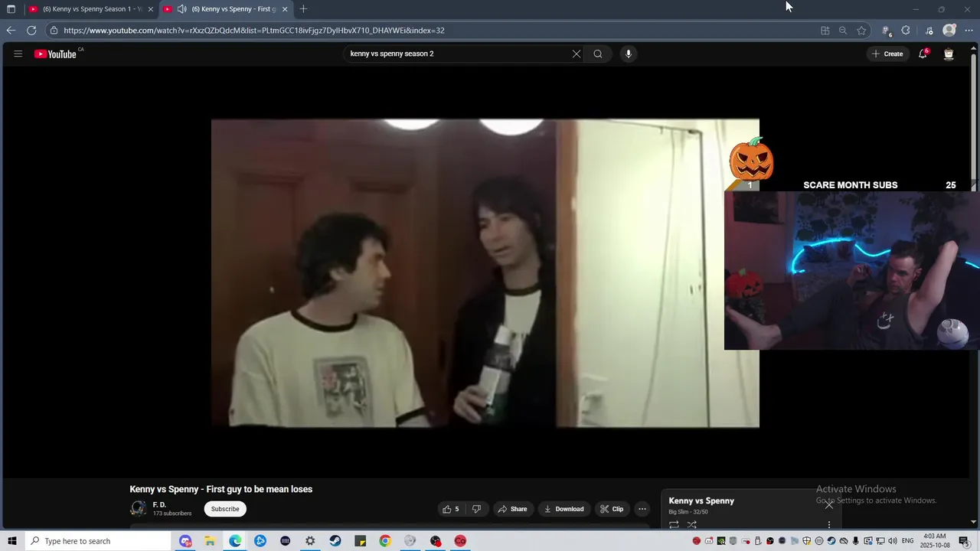Click the YouTube search magnifier button
The image size is (980, 551).
[598, 54]
